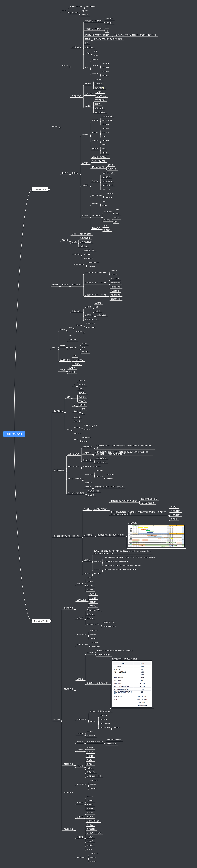Select the 贴牌礼品 node
Viewport: 197px width, 868px height.
[x=106, y=76]
